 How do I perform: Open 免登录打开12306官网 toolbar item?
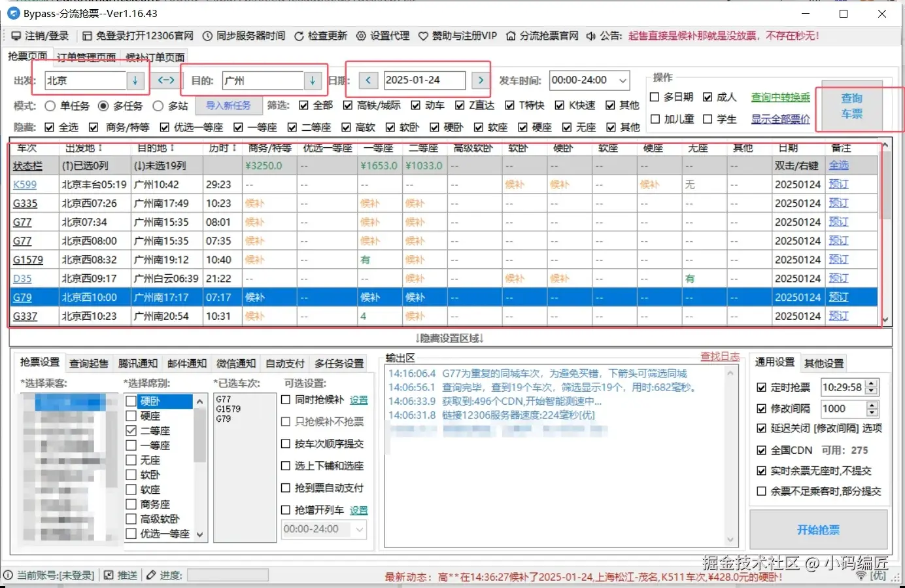coord(87,36)
